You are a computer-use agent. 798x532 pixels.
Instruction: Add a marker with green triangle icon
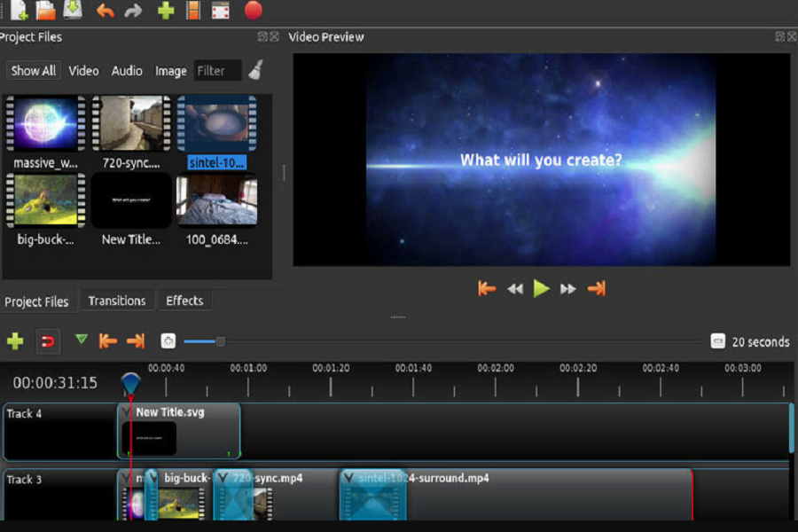pos(81,339)
